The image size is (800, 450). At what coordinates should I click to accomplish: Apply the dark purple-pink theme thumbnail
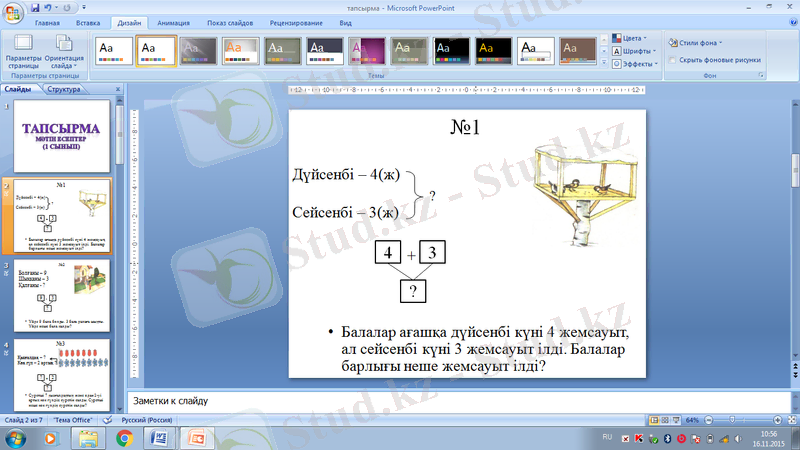(x=367, y=51)
